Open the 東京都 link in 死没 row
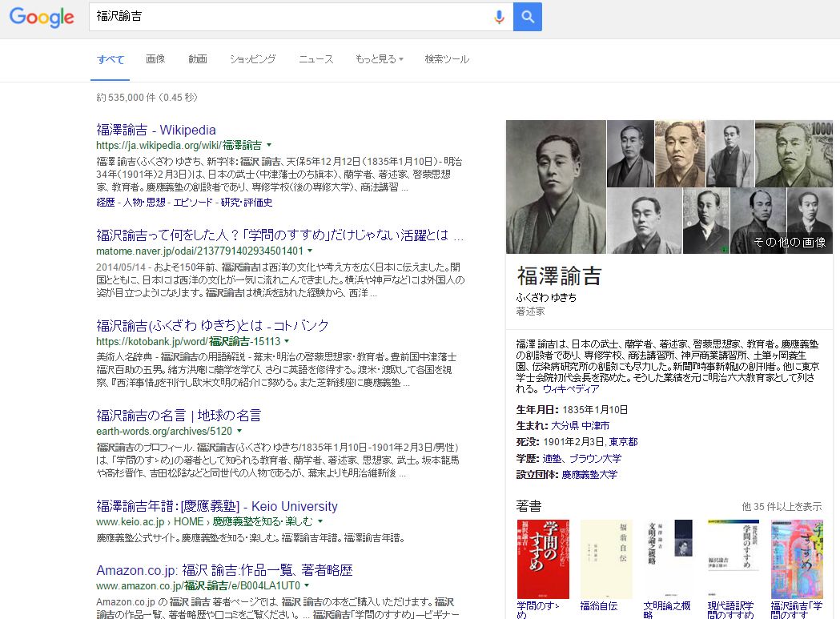 coord(624,441)
